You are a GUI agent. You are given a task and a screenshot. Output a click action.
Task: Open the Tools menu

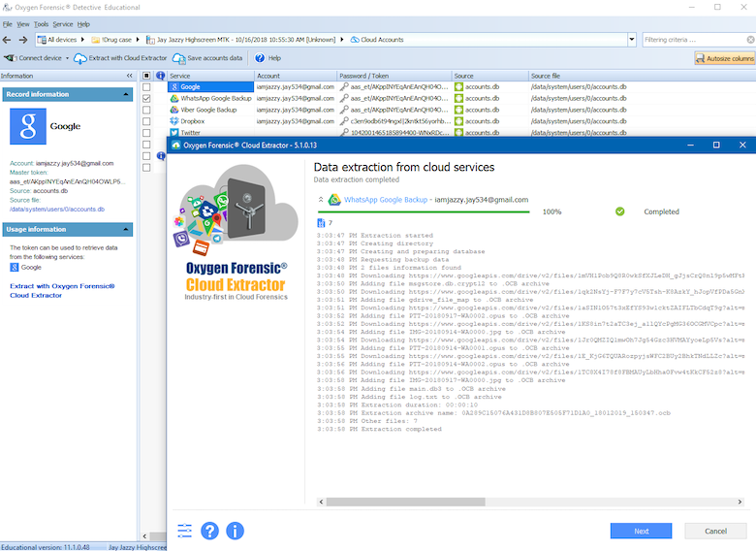point(41,24)
